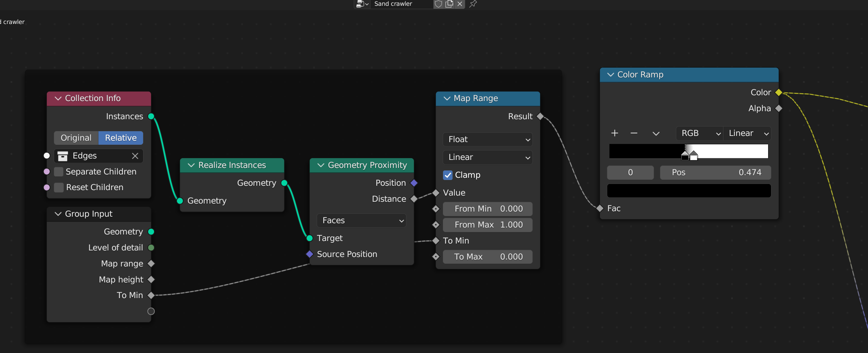Open color ramp tools chevron menu

(x=656, y=133)
